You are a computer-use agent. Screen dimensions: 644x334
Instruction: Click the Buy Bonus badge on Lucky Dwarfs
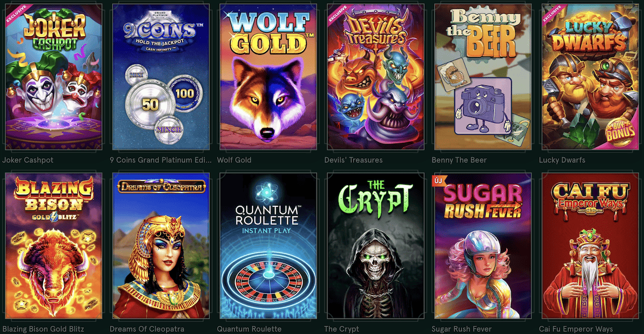point(619,133)
